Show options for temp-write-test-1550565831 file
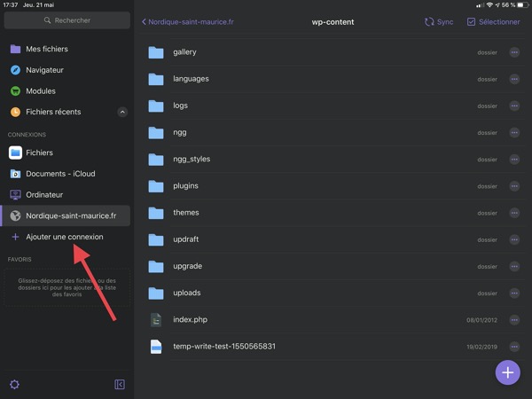532x399 pixels. [514, 346]
